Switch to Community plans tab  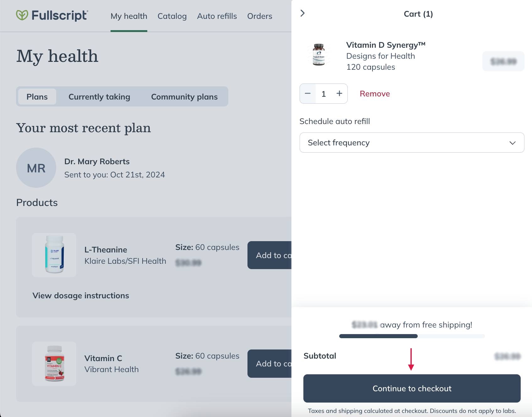pyautogui.click(x=184, y=97)
